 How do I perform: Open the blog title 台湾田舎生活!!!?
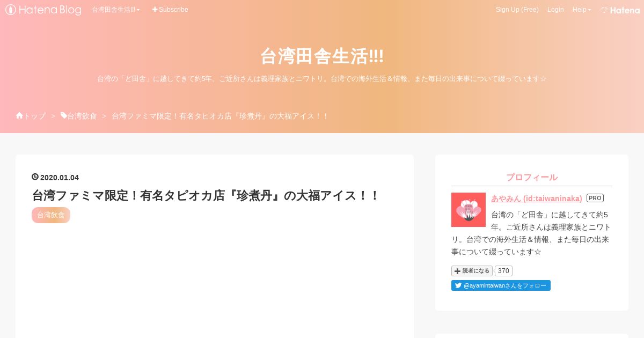click(x=322, y=56)
